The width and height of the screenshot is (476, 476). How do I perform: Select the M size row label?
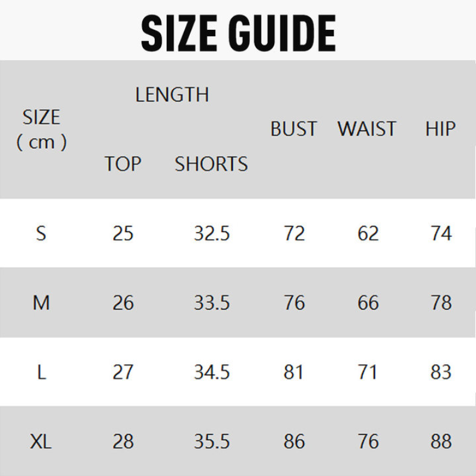(40, 303)
